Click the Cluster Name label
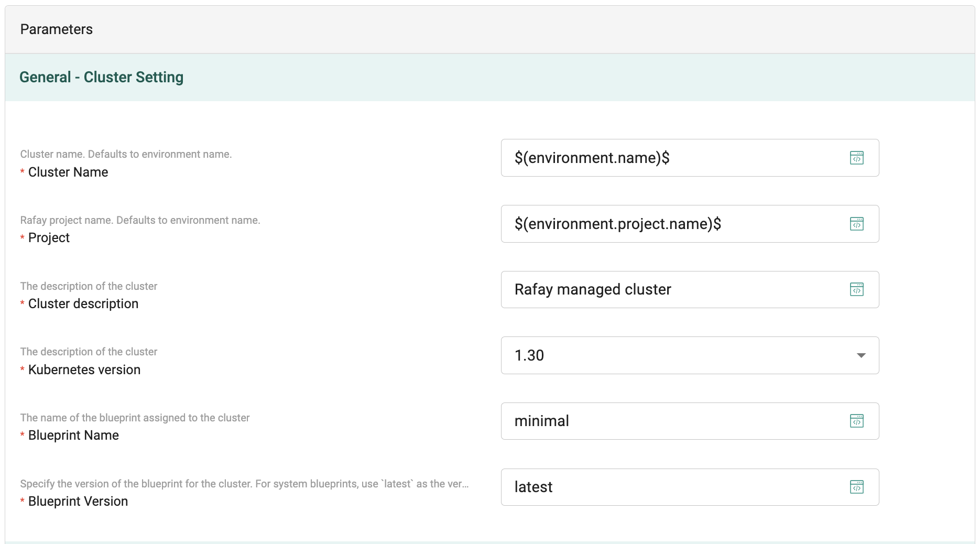This screenshot has height=544, width=980. [x=68, y=172]
